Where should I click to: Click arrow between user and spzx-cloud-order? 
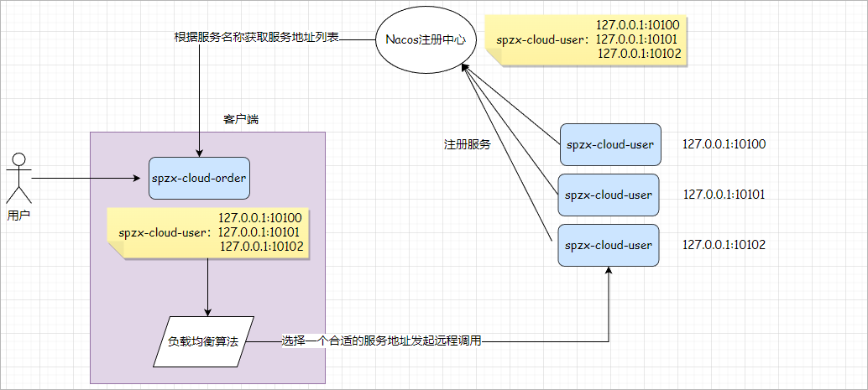(x=84, y=178)
